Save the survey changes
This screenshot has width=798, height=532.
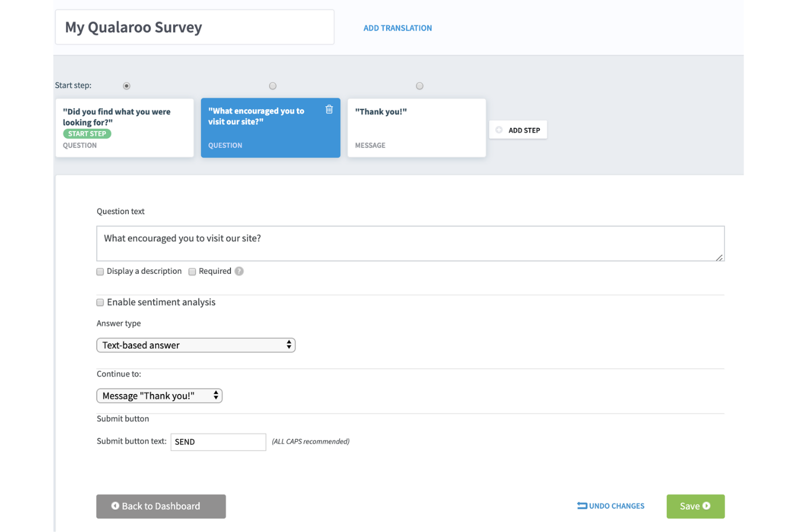coord(695,506)
